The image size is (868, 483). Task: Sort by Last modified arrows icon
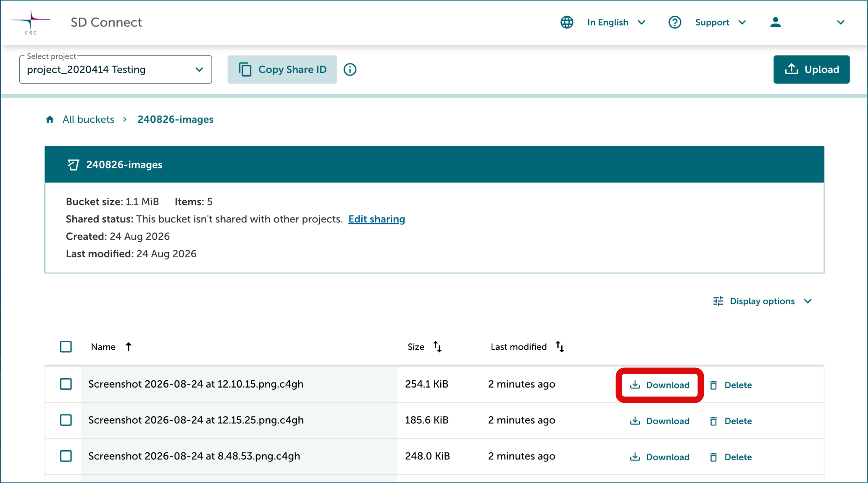(560, 347)
